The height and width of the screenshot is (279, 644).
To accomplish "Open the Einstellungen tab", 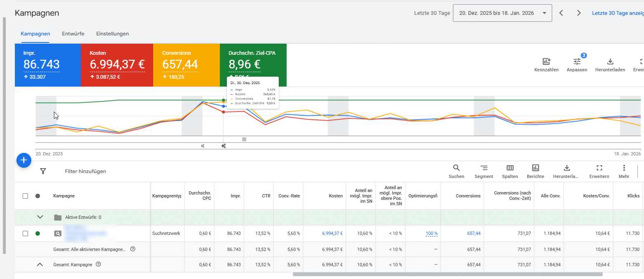I will tap(112, 33).
